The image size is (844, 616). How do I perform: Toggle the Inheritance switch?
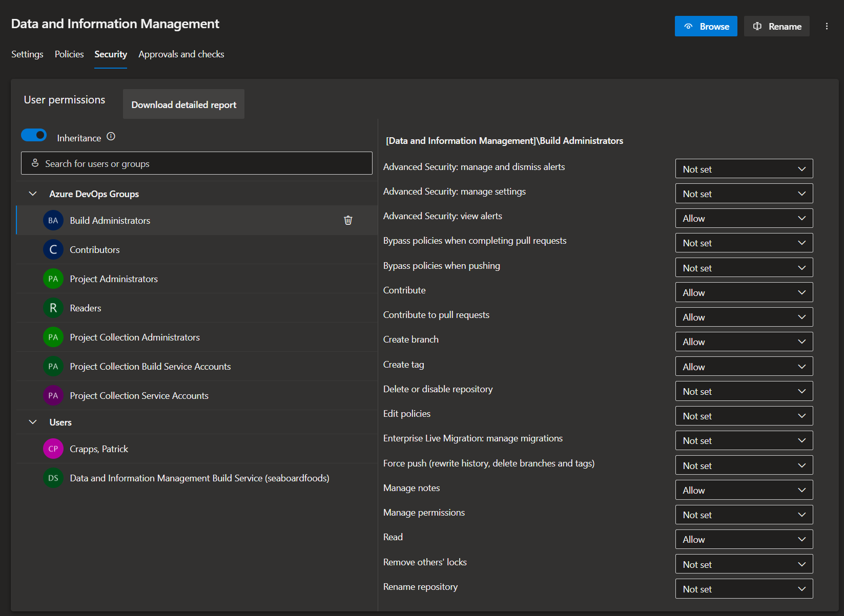click(x=34, y=135)
